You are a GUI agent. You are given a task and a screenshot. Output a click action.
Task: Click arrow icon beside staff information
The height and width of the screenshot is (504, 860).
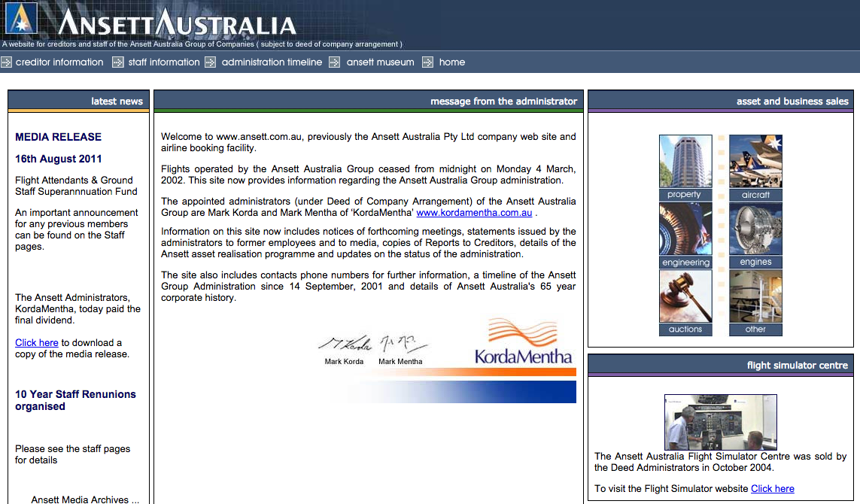coord(118,62)
